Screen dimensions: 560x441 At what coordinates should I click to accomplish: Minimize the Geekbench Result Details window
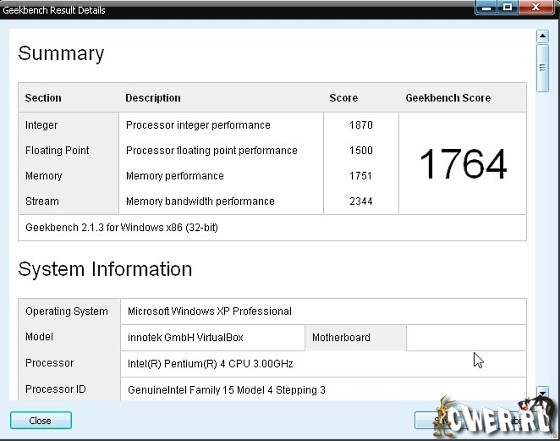(x=486, y=7)
